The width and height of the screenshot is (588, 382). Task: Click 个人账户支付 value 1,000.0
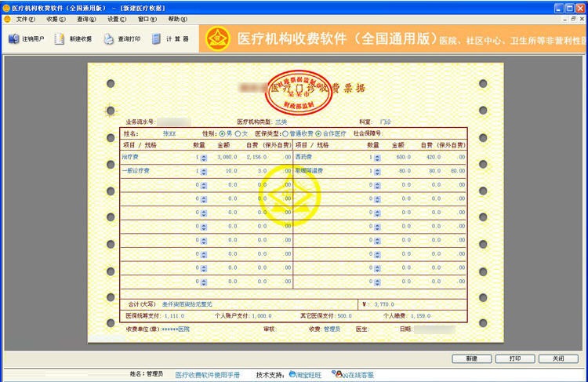click(x=261, y=316)
